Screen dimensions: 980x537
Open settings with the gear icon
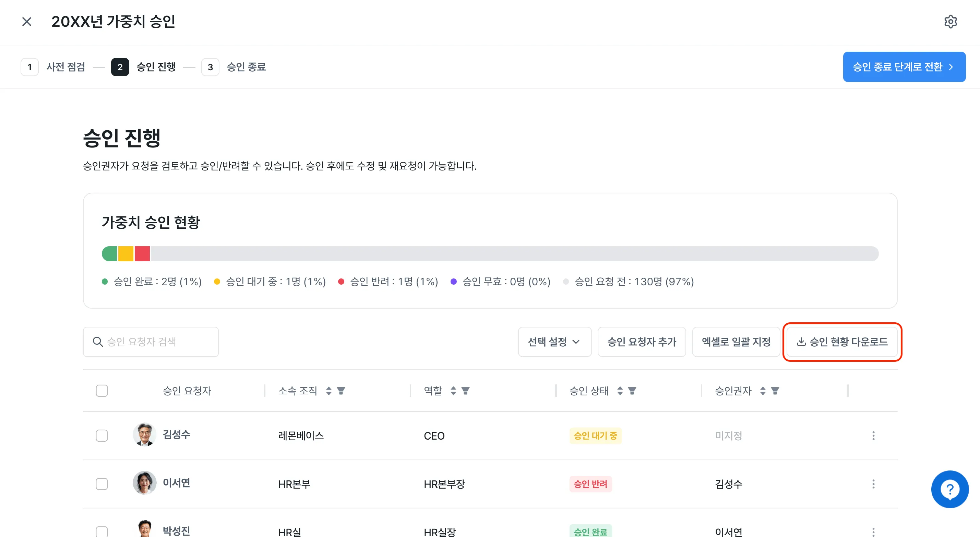click(x=950, y=22)
